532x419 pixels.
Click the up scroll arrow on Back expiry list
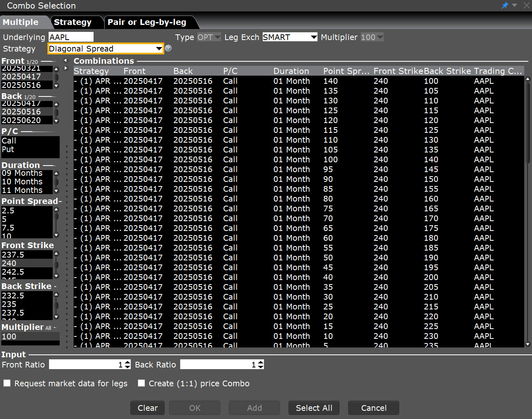[56, 103]
